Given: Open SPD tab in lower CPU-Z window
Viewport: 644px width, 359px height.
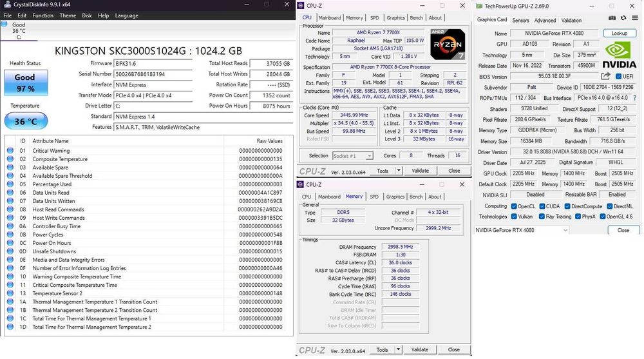Looking at the screenshot, I should click(x=374, y=197).
